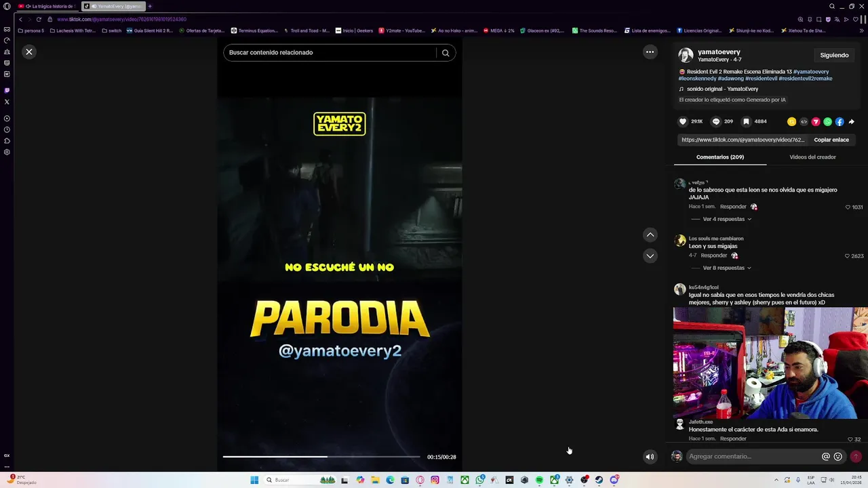The width and height of the screenshot is (868, 488).
Task: Bookmark the video via the favorites icon
Action: [x=746, y=121]
